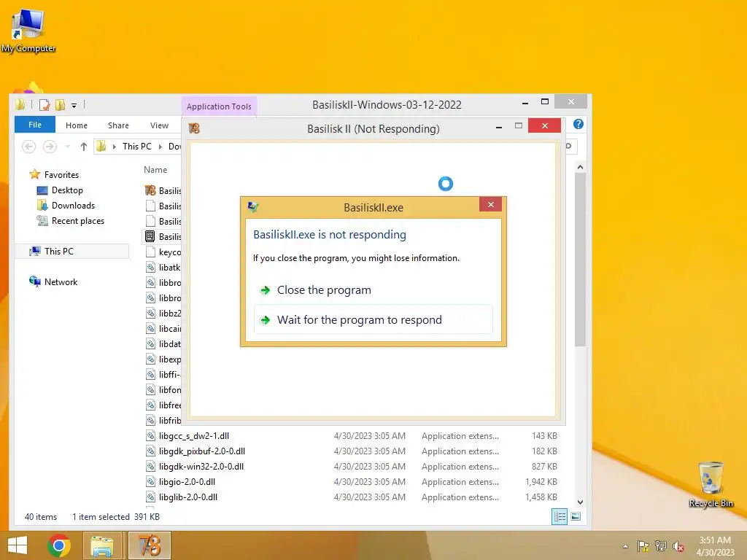Viewport: 747px width, 560px height.
Task: Launch Google Chrome from taskbar
Action: [59, 545]
